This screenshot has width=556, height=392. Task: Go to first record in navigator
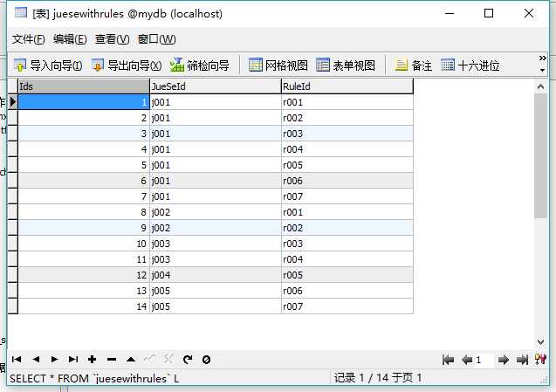tap(17, 360)
